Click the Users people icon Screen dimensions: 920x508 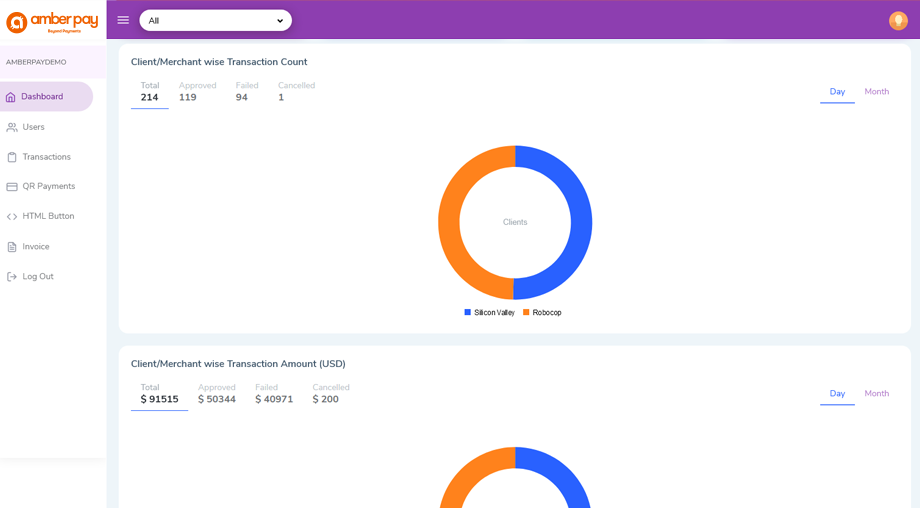point(12,127)
